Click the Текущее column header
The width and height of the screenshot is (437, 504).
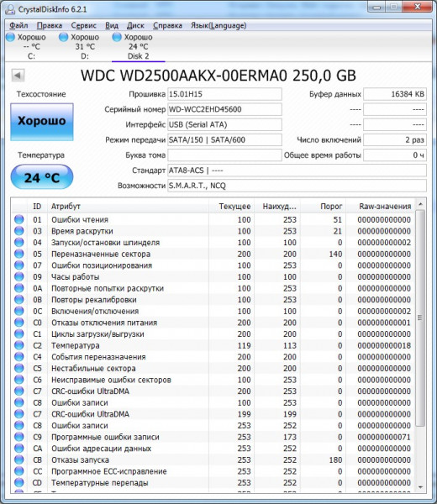(x=231, y=207)
